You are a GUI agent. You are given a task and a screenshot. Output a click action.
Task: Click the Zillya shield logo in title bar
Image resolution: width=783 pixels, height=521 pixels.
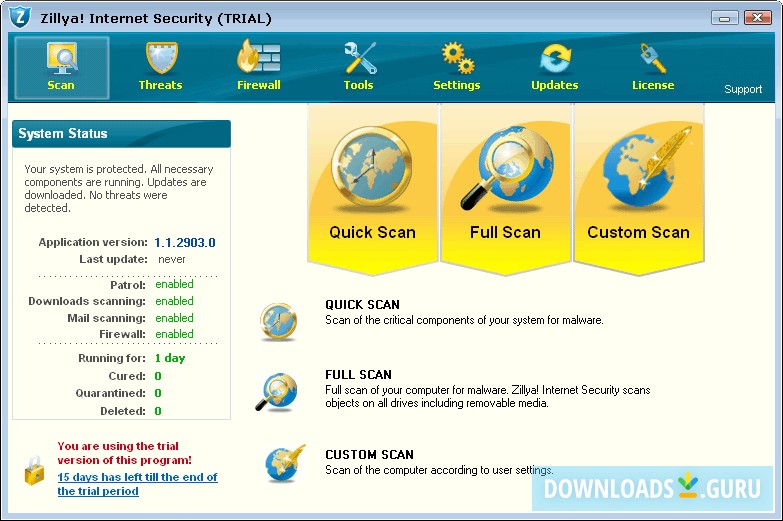point(20,17)
